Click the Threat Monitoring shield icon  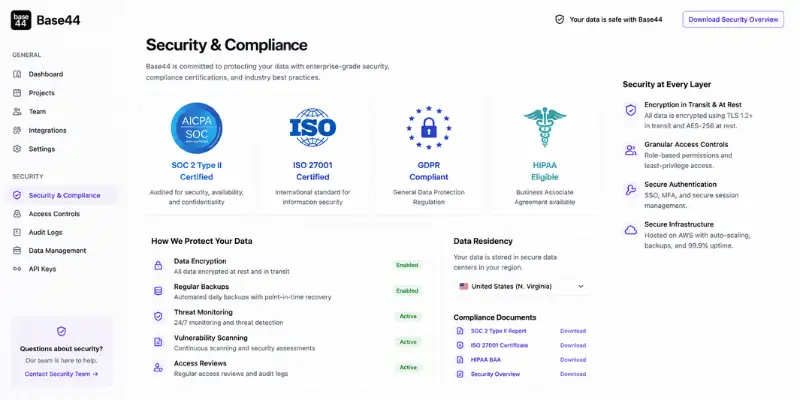[x=158, y=317]
